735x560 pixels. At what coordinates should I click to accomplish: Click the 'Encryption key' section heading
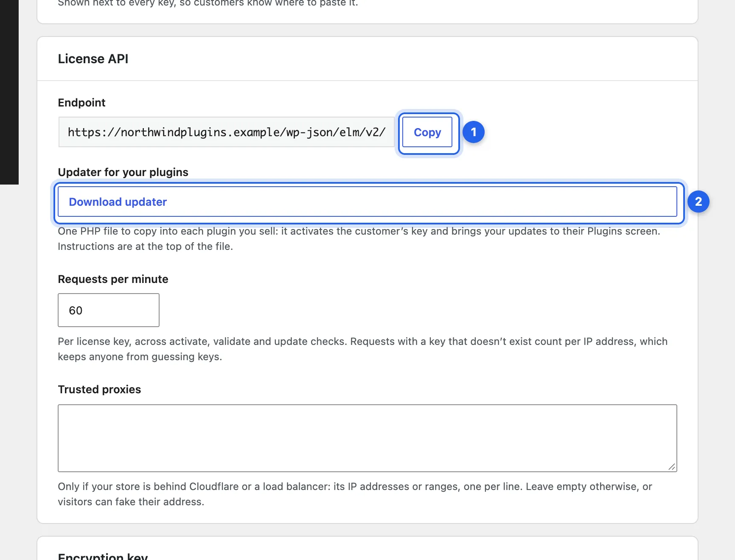(x=103, y=556)
